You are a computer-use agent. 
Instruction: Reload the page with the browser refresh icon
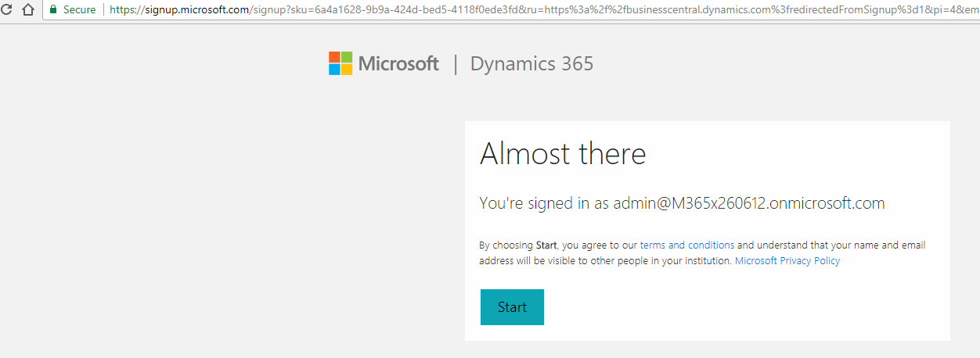point(6,10)
